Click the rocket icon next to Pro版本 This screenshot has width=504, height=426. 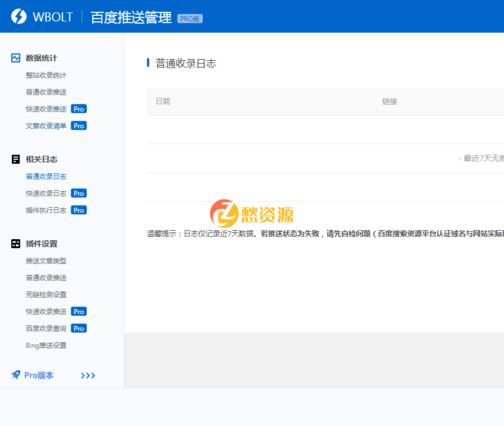pos(15,375)
